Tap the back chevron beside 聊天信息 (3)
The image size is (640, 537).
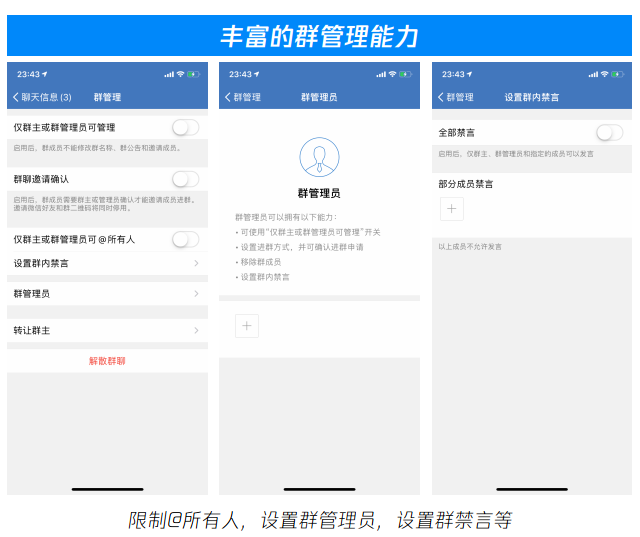coord(15,97)
